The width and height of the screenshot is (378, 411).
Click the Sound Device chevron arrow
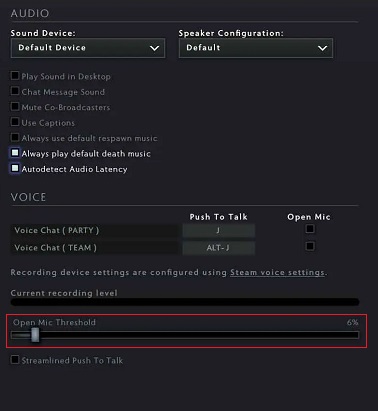[x=154, y=48]
